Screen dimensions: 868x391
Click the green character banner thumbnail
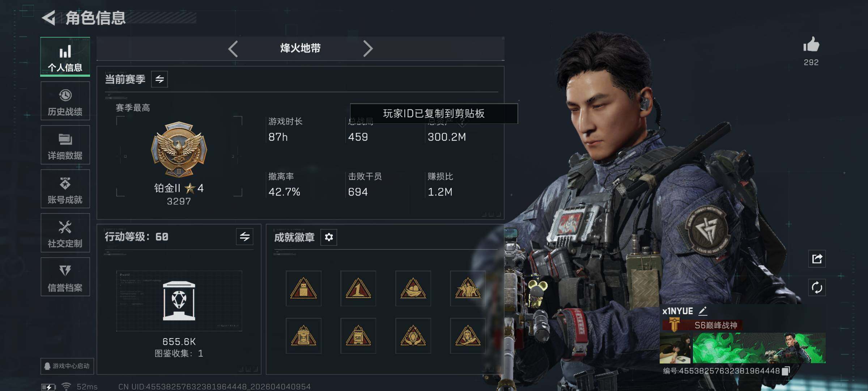759,348
